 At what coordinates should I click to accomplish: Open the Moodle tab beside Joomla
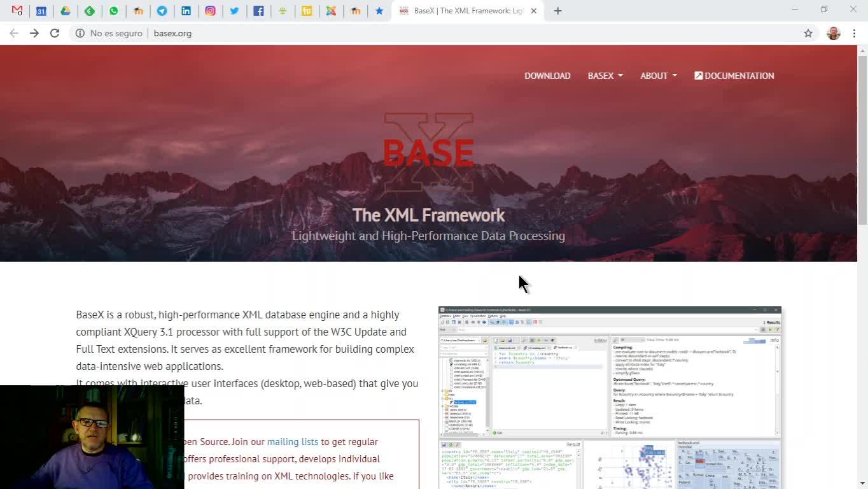point(356,11)
